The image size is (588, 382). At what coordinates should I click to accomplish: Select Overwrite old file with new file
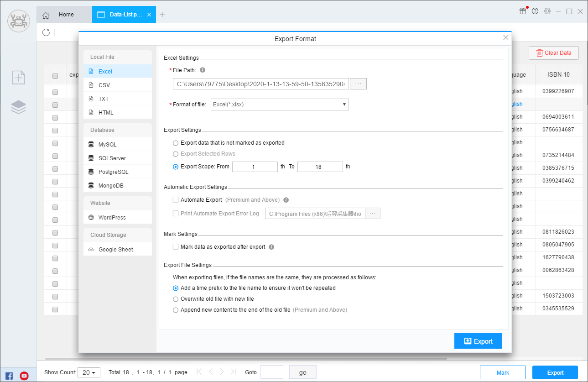[x=176, y=299]
